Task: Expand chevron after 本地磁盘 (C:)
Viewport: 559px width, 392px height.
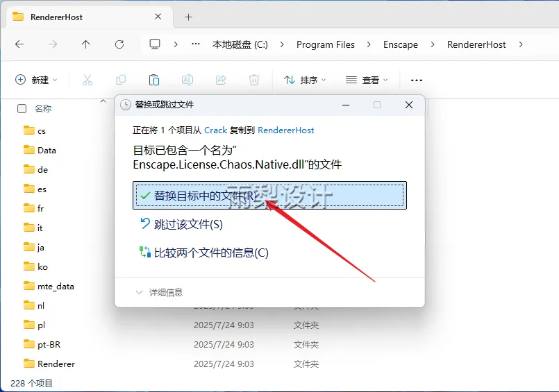Action: click(x=282, y=44)
